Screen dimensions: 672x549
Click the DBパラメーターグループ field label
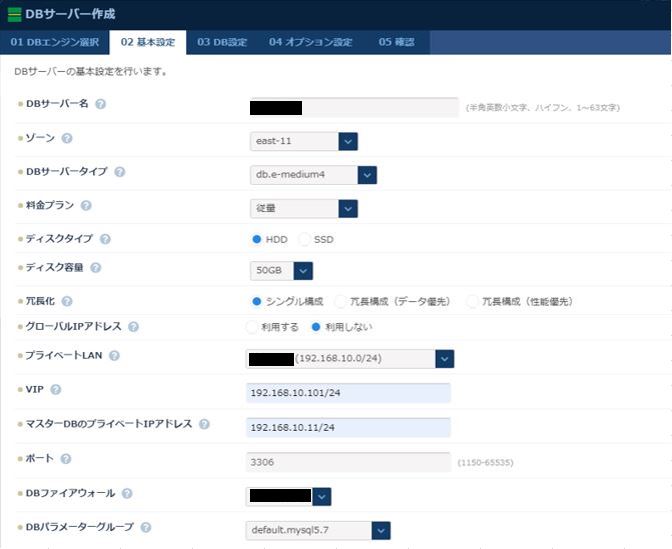coord(80,527)
